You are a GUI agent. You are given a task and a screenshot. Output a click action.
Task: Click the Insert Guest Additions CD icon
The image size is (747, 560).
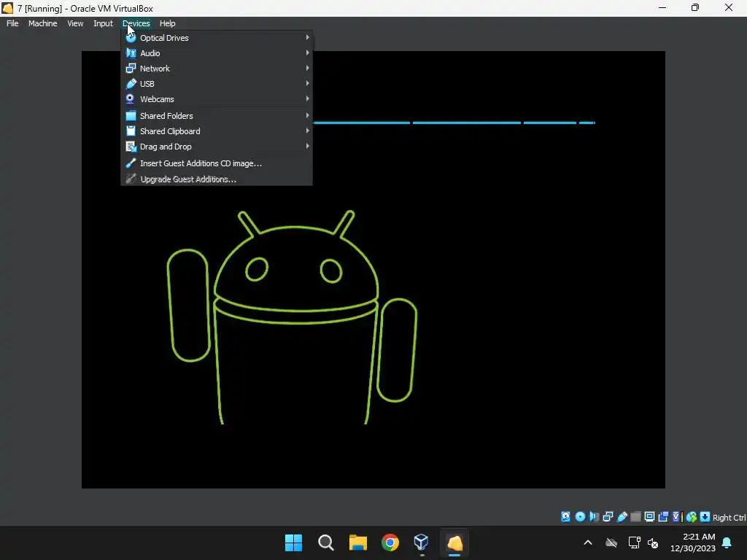131,163
